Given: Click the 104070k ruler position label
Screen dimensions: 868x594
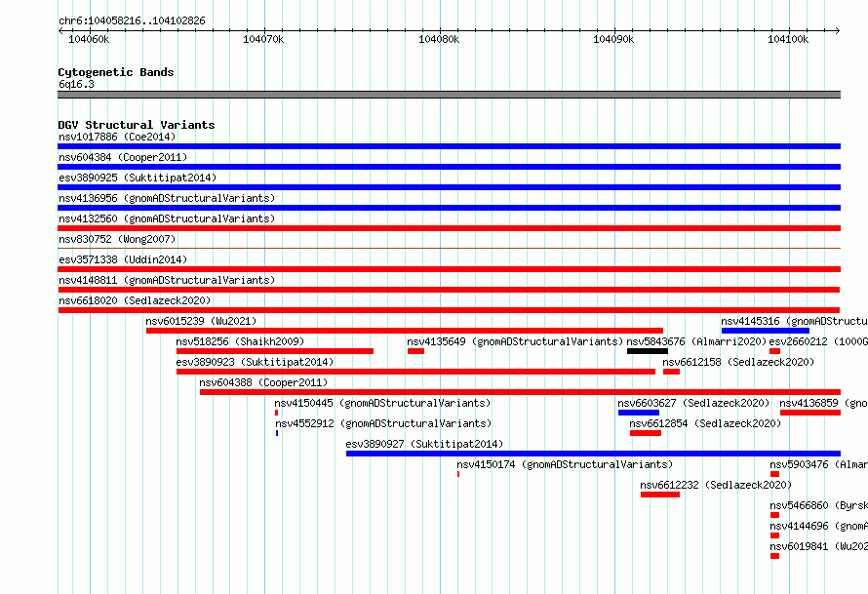Looking at the screenshot, I should (x=263, y=40).
